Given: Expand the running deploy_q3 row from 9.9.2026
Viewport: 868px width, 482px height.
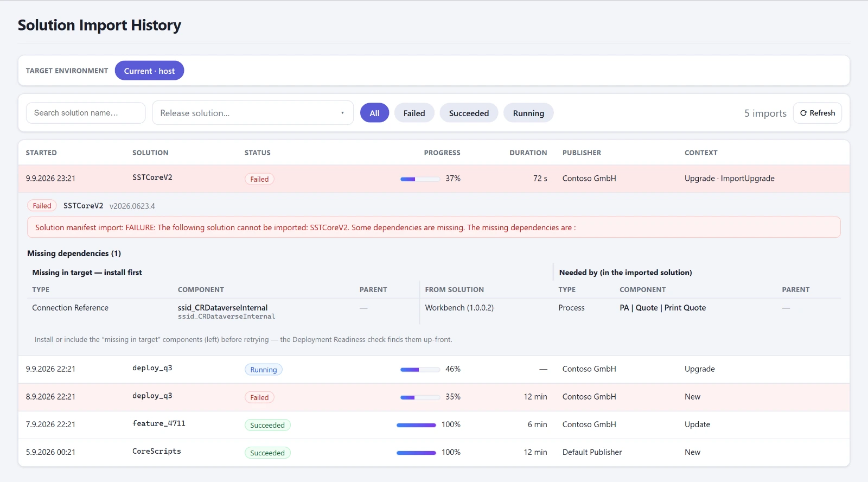Looking at the screenshot, I should [434, 369].
